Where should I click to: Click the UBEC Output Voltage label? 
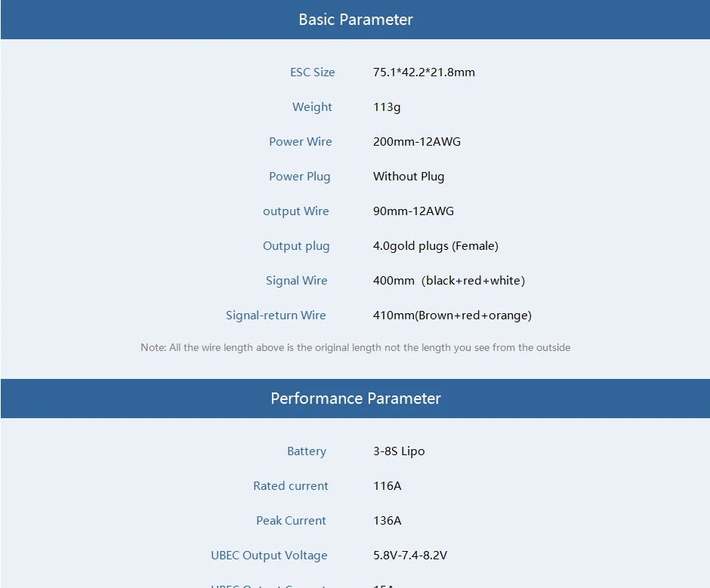coord(269,556)
